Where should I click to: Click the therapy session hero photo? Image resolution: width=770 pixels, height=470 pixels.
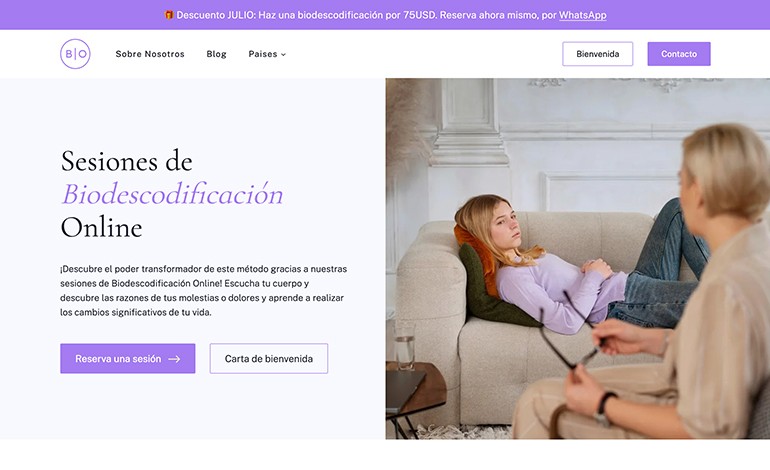pyautogui.click(x=578, y=259)
